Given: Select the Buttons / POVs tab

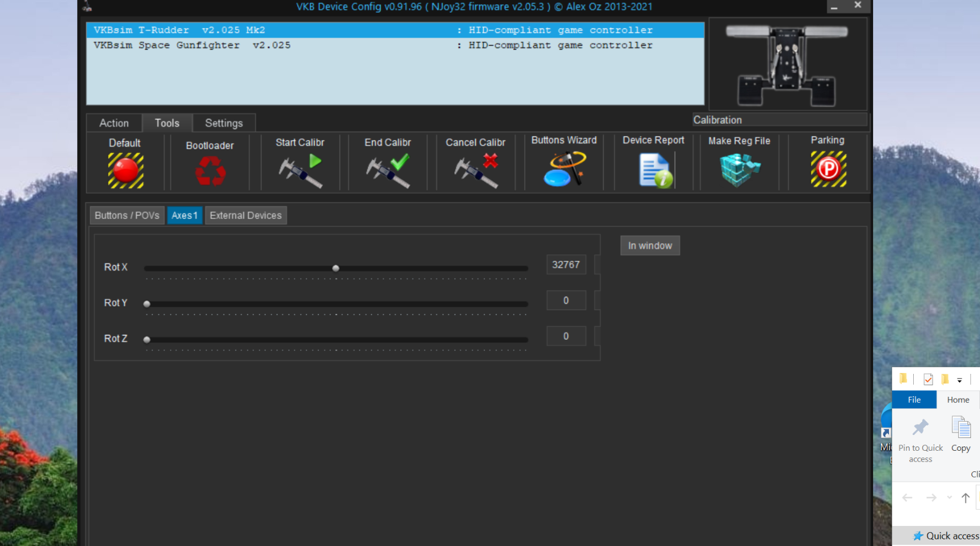Looking at the screenshot, I should pos(127,215).
